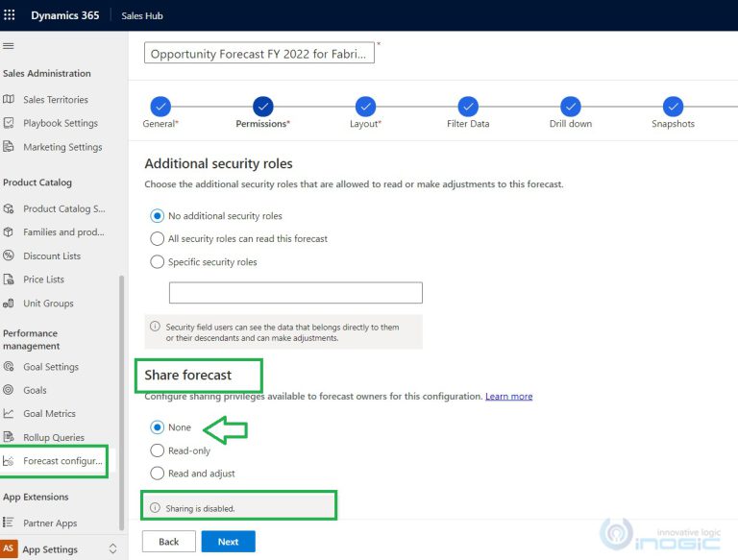Open Families and products in sidebar
This screenshot has width=738, height=560.
tap(63, 232)
